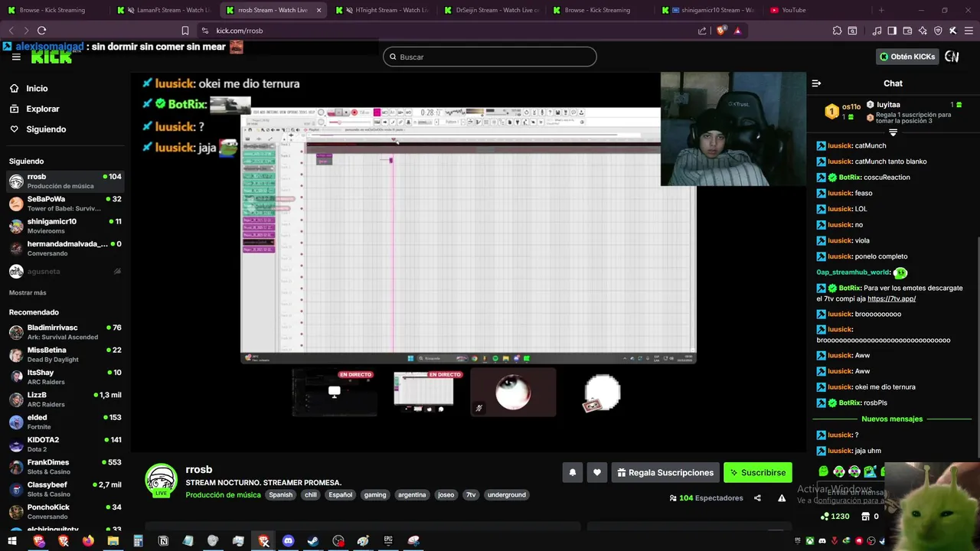Click the stream notification bell button
The height and width of the screenshot is (551, 980).
tap(572, 472)
